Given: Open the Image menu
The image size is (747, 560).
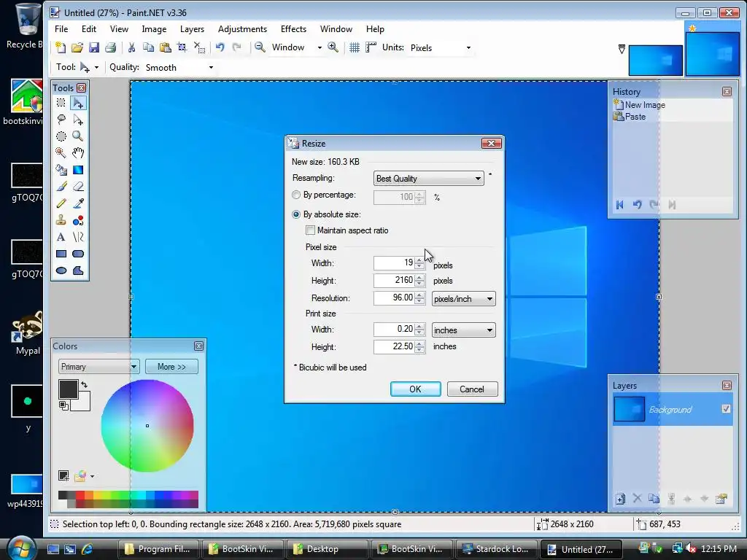Looking at the screenshot, I should 154,29.
